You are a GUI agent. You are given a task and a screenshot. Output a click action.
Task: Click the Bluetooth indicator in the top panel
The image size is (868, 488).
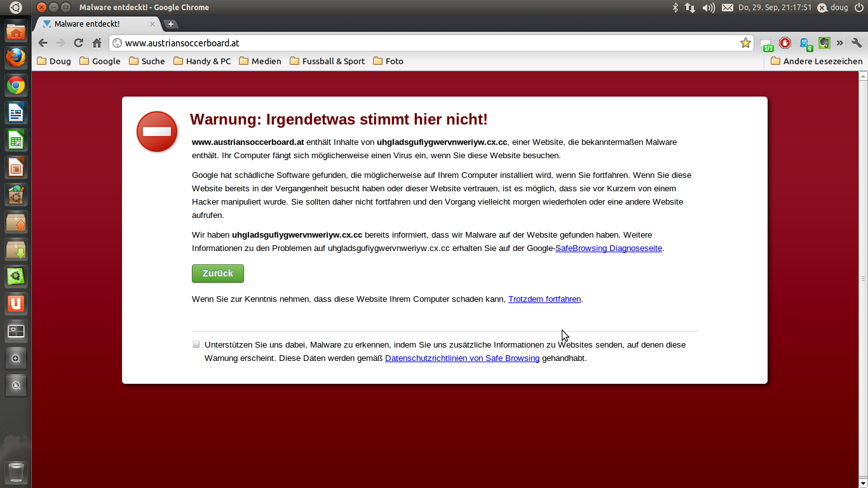(675, 8)
